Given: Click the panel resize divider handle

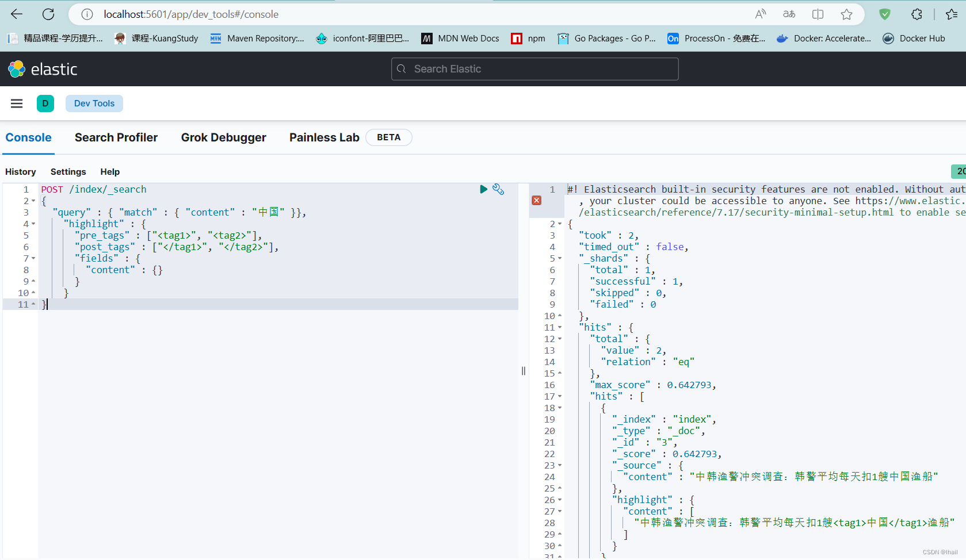Looking at the screenshot, I should tap(524, 371).
